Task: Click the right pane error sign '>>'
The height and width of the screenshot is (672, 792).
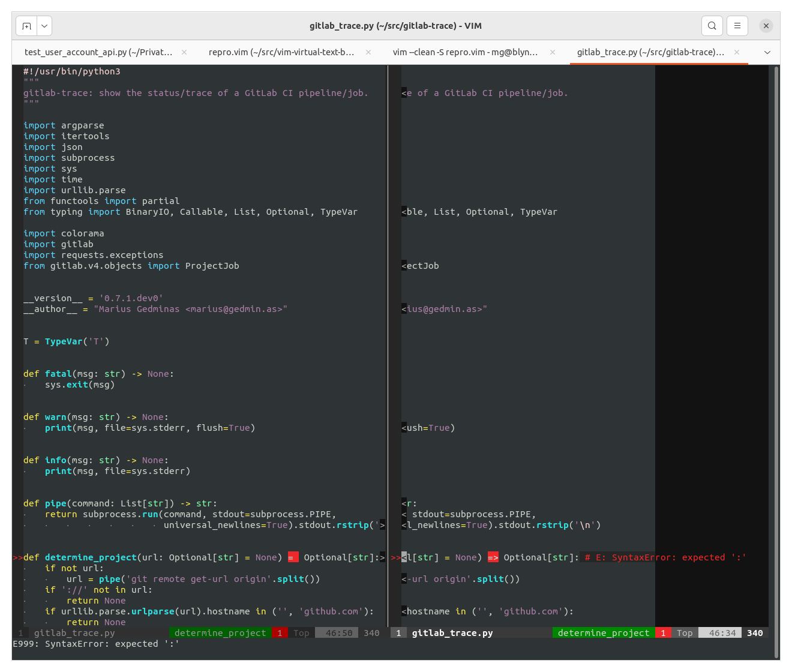Action: (396, 557)
